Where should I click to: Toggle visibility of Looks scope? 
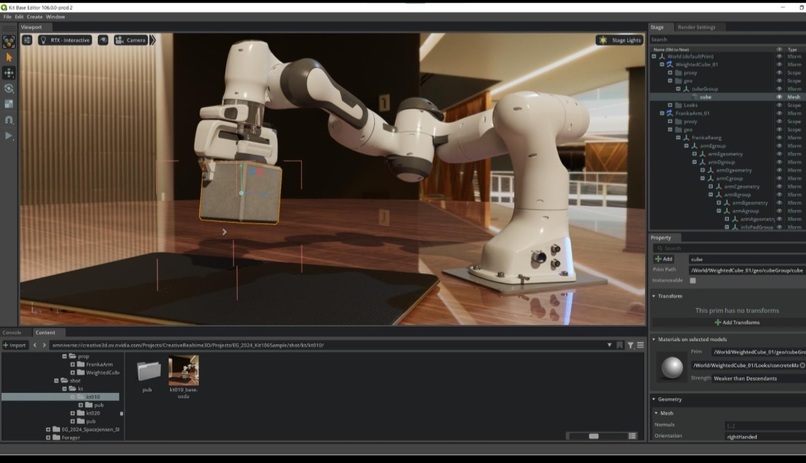click(x=779, y=105)
